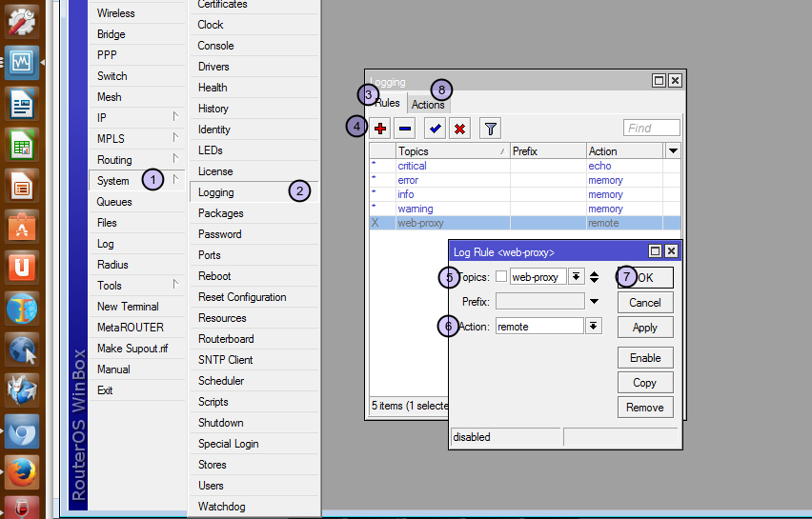
Task: Select Logging in the System submenu
Action: click(216, 192)
